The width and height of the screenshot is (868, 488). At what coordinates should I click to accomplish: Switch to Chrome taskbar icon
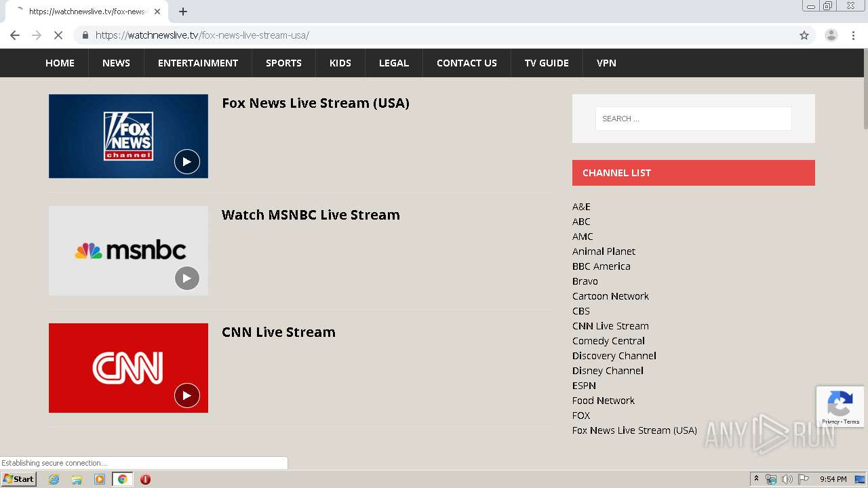pos(123,479)
